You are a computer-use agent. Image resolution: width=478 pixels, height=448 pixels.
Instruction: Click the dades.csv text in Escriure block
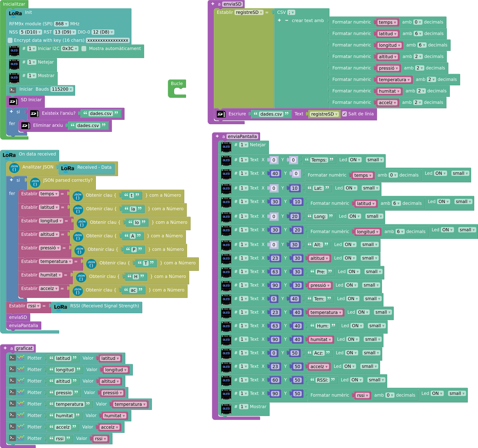coord(271,114)
